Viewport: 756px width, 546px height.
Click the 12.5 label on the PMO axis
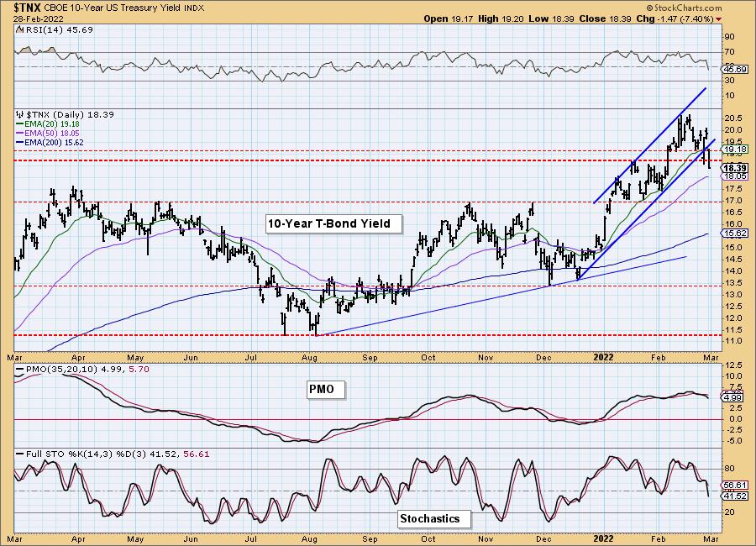pos(732,365)
